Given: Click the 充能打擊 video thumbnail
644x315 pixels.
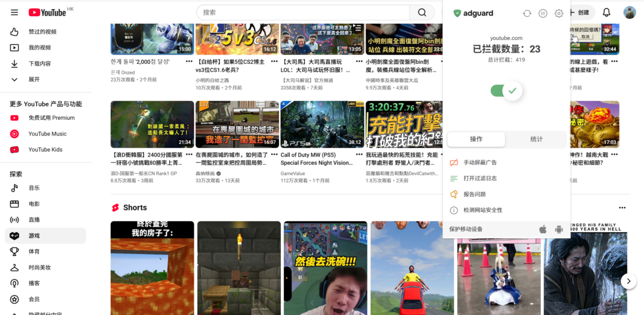Looking at the screenshot, I should pyautogui.click(x=404, y=125).
